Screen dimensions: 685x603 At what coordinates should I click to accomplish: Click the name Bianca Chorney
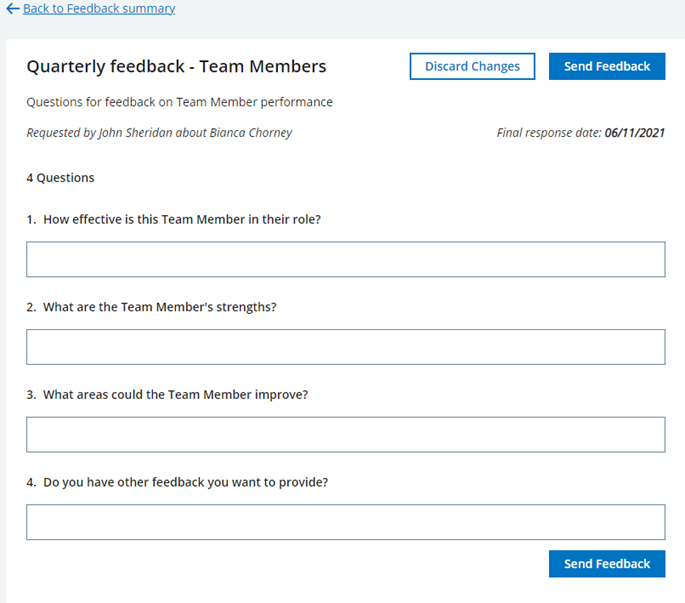click(x=251, y=133)
